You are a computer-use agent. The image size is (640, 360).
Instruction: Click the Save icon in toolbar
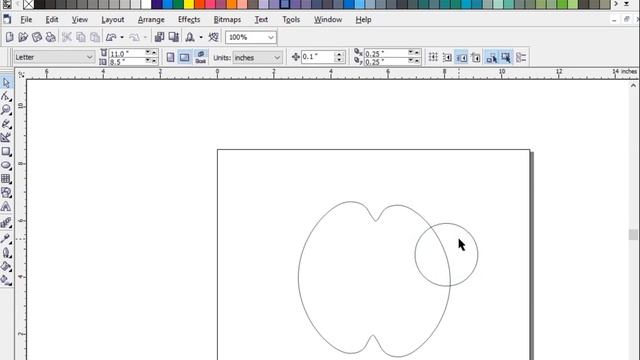37,37
